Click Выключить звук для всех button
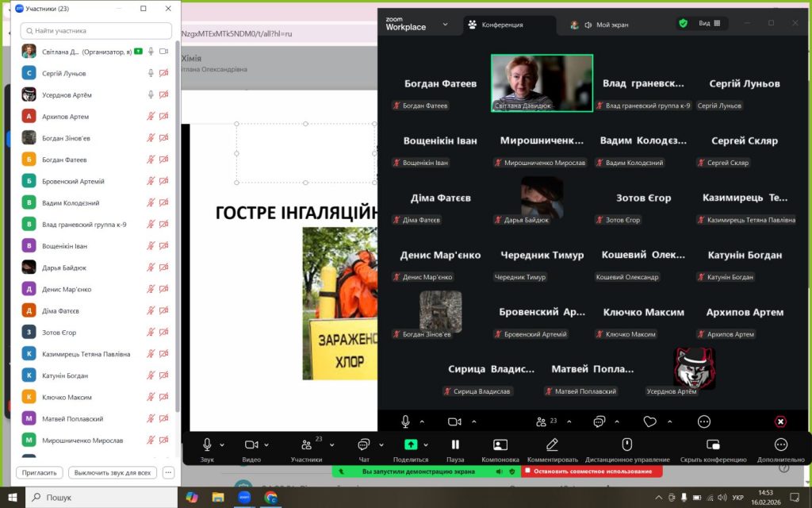Image resolution: width=812 pixels, height=508 pixels. pyautogui.click(x=112, y=472)
